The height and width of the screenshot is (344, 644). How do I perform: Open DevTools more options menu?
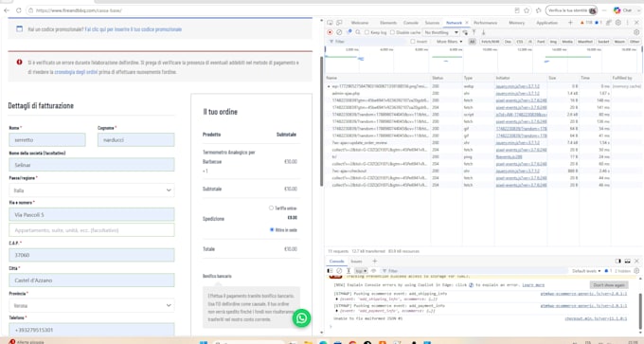[628, 23]
